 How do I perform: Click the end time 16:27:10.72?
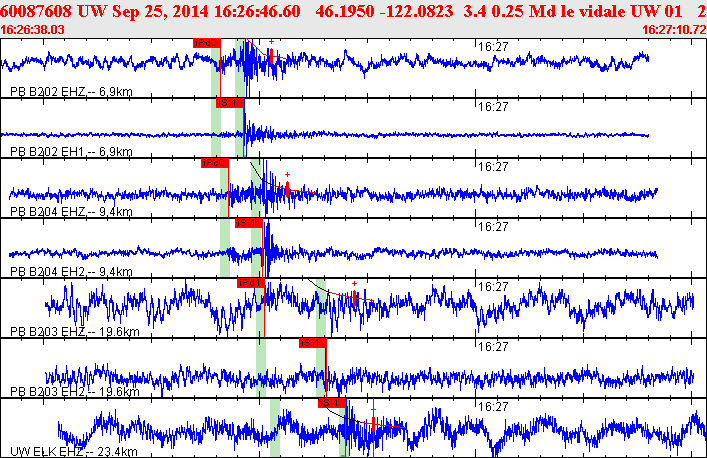pos(672,30)
